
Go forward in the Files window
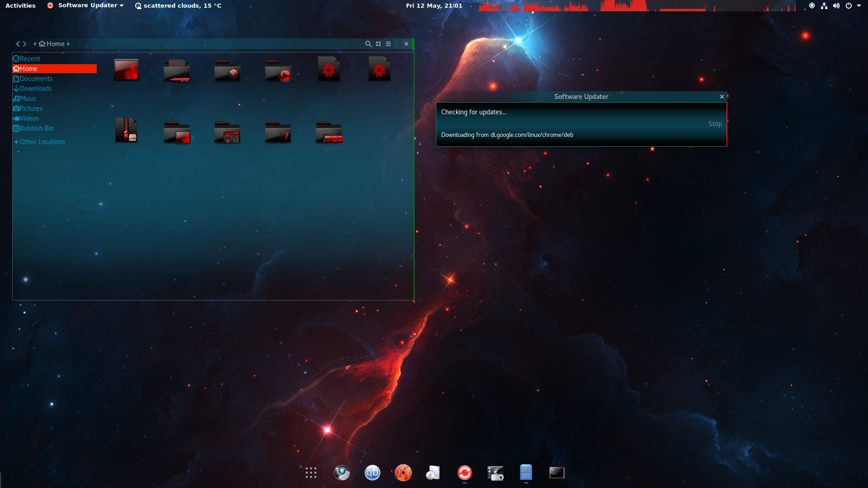pyautogui.click(x=24, y=44)
